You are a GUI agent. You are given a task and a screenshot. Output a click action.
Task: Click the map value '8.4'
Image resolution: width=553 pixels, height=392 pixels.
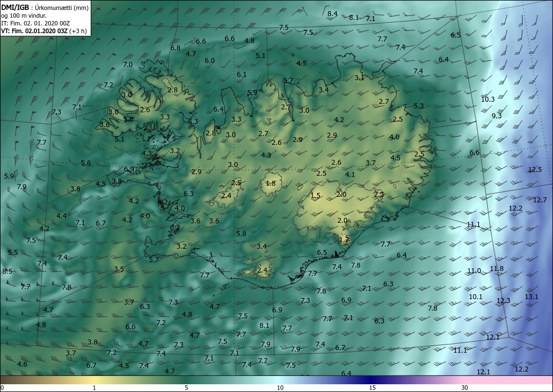[332, 14]
